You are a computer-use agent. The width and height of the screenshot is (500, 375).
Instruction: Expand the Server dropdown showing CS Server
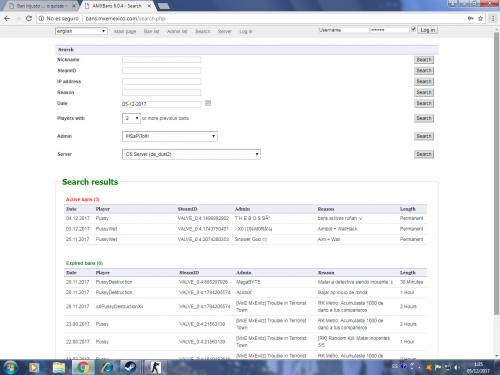tap(191, 154)
